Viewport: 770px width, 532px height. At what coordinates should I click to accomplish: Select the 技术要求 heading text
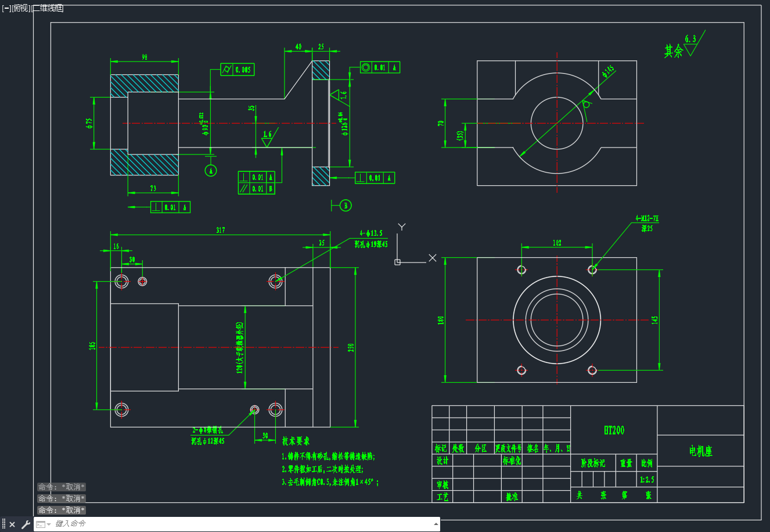pyautogui.click(x=296, y=441)
